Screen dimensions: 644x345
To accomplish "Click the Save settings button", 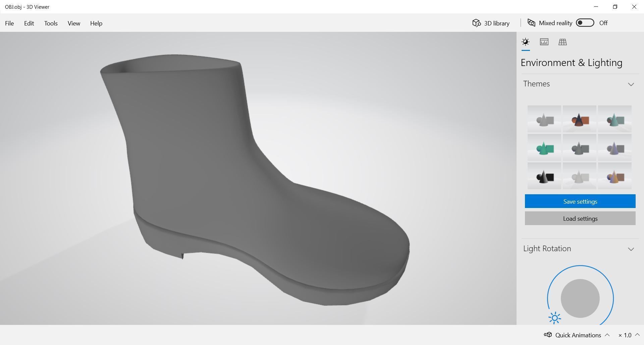I will 580,201.
